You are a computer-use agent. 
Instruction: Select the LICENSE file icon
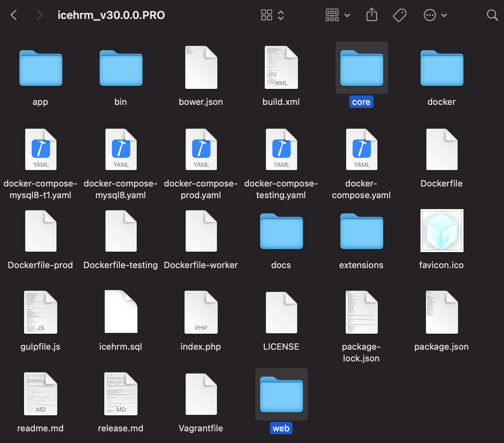[281, 313]
